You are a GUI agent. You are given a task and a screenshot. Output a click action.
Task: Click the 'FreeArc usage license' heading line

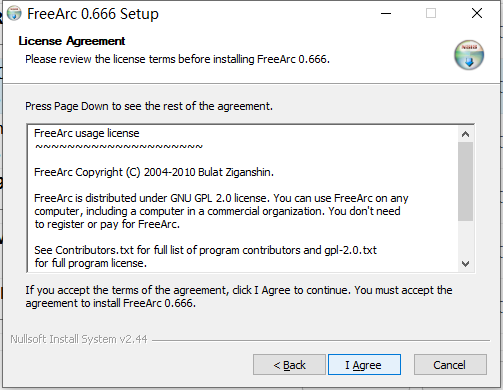pos(87,133)
